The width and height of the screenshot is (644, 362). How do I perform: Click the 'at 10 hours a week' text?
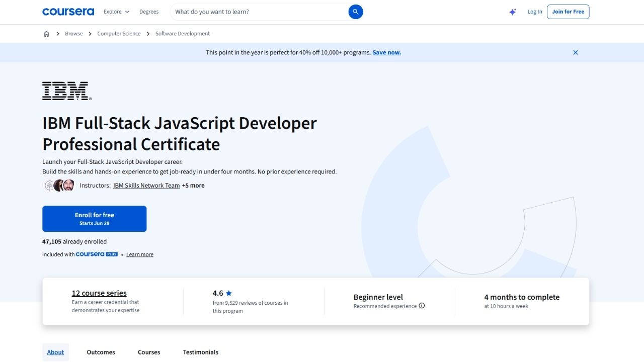click(x=506, y=306)
